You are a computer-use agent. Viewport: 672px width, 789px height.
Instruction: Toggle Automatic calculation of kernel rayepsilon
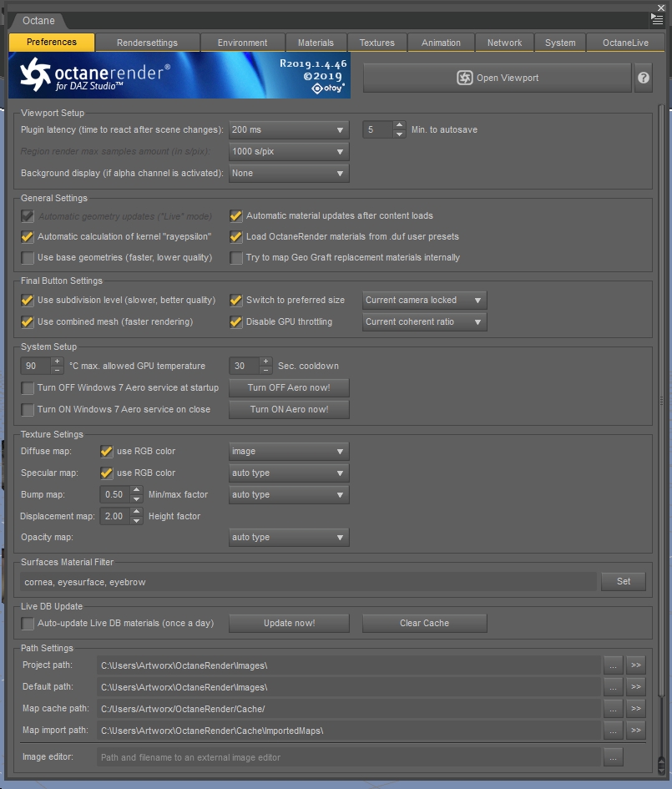pyautogui.click(x=28, y=236)
